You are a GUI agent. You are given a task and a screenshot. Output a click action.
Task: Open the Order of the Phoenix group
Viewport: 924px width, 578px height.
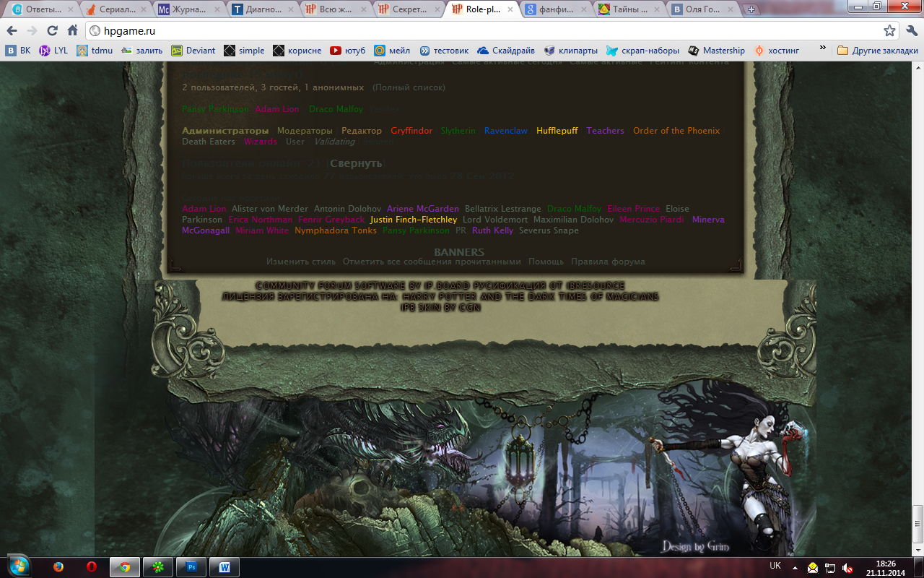(676, 131)
